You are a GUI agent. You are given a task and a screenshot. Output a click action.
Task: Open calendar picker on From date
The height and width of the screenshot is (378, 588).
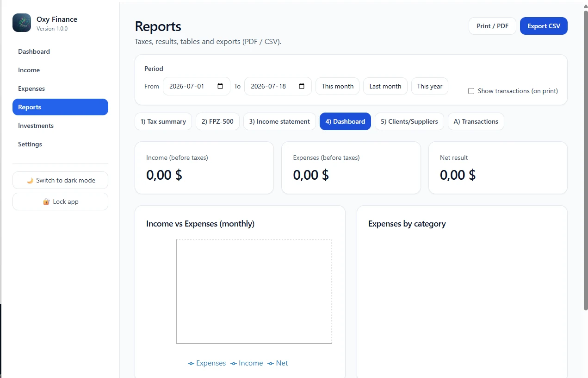(x=220, y=86)
